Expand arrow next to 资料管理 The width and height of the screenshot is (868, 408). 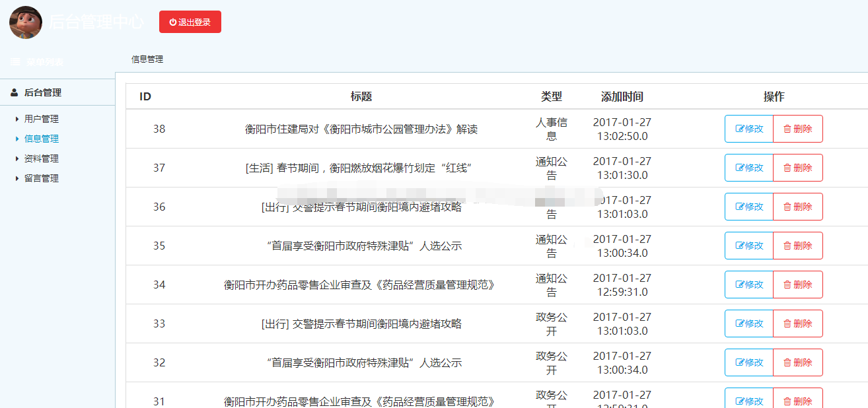click(17, 158)
